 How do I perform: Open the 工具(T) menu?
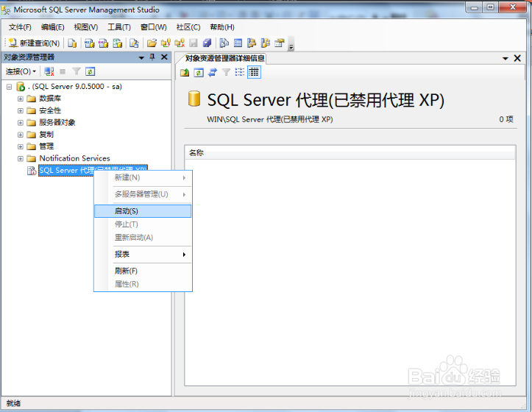[x=119, y=27]
